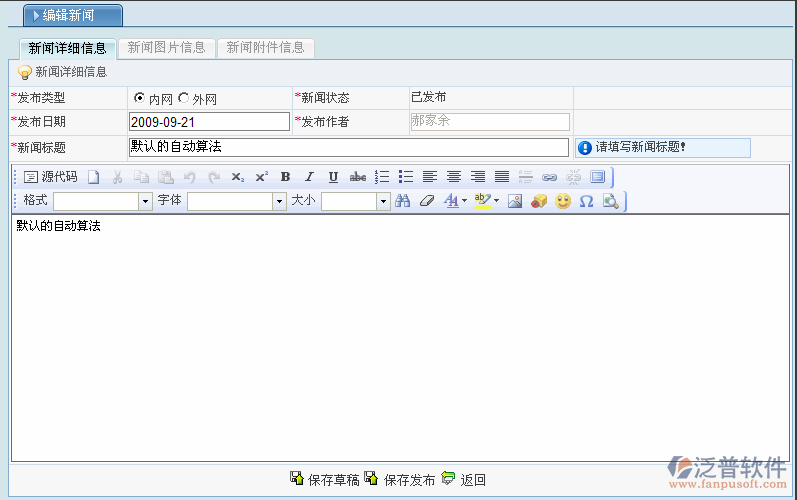Toggle bold formatting
Viewport: 797px width, 500px height.
pos(285,177)
